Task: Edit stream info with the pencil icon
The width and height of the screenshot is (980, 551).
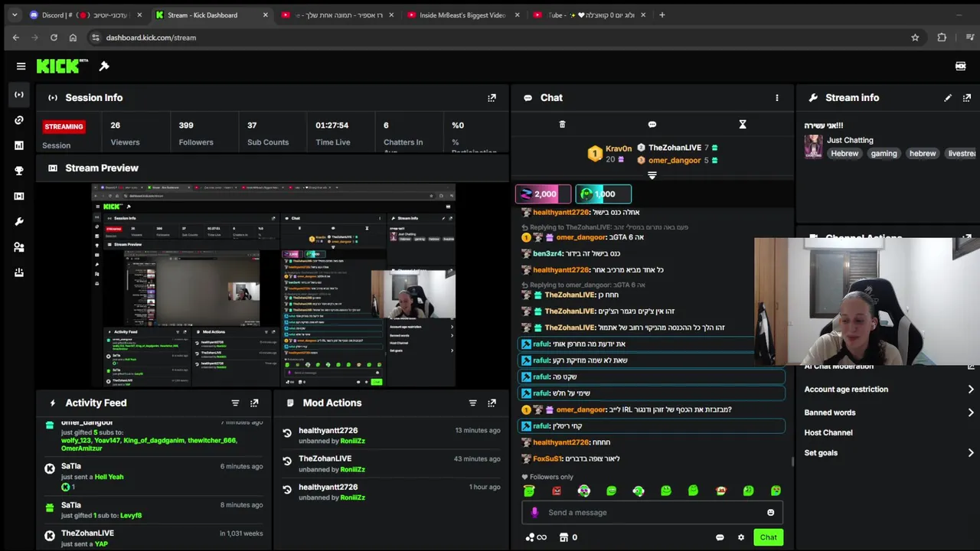Action: 948,98
